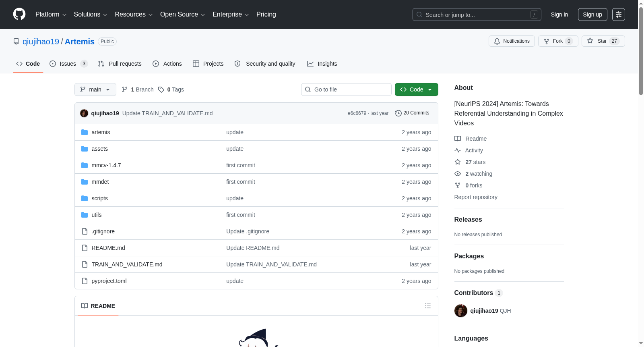Open the Report repository link

coord(476,197)
